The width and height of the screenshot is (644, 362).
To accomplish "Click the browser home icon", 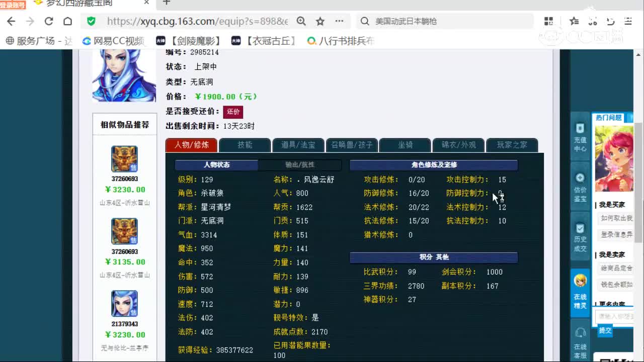I will point(68,22).
